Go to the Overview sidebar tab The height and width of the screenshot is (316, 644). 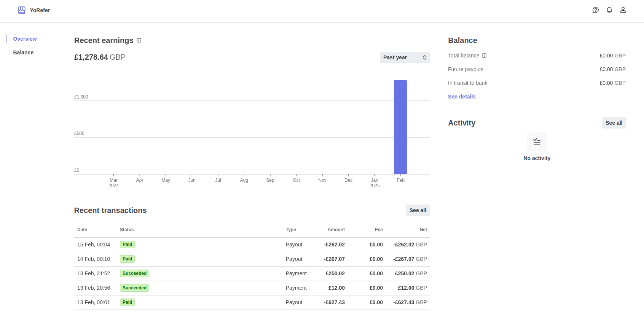[25, 39]
